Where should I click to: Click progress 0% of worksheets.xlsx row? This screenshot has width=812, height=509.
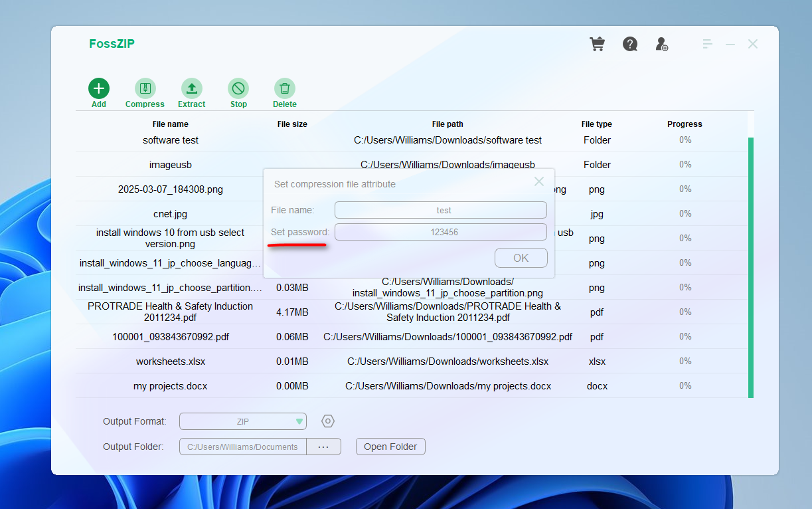pos(685,361)
